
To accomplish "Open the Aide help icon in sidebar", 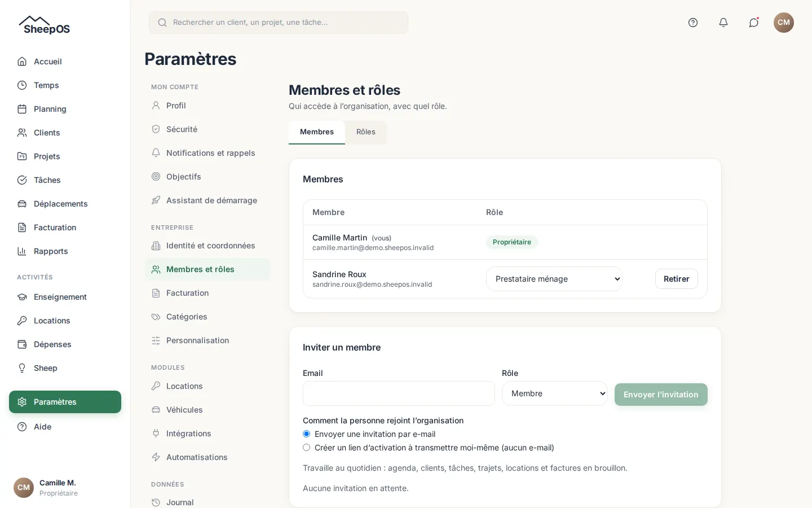I will [22, 427].
